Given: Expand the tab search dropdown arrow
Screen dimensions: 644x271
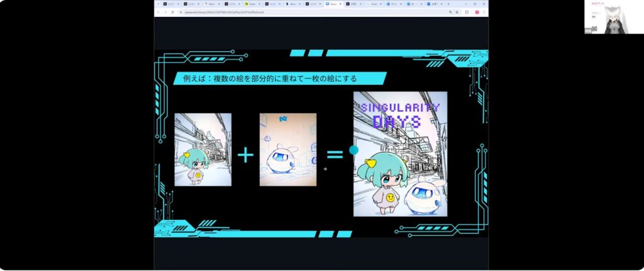Looking at the screenshot, I should pyautogui.click(x=157, y=4).
